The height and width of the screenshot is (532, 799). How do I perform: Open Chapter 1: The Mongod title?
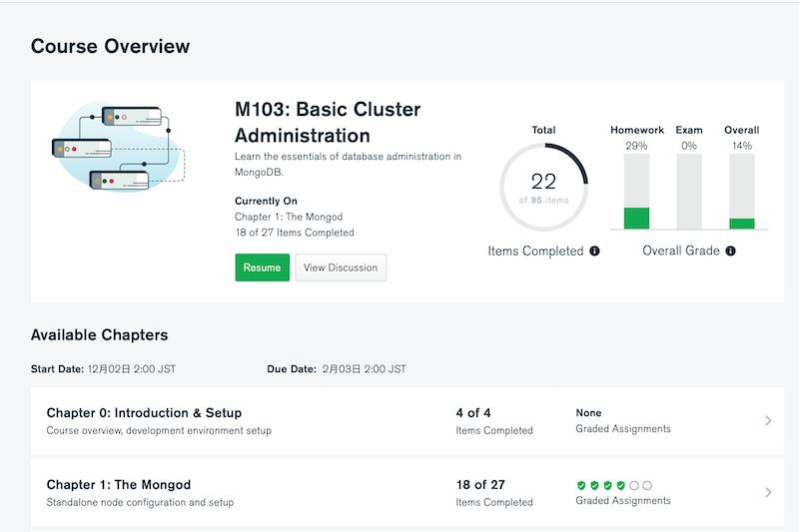[x=118, y=485]
